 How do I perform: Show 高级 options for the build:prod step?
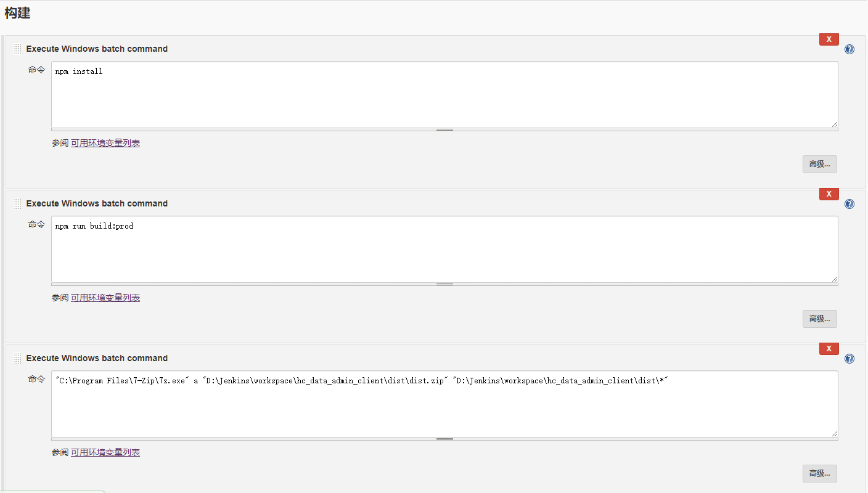(x=819, y=319)
